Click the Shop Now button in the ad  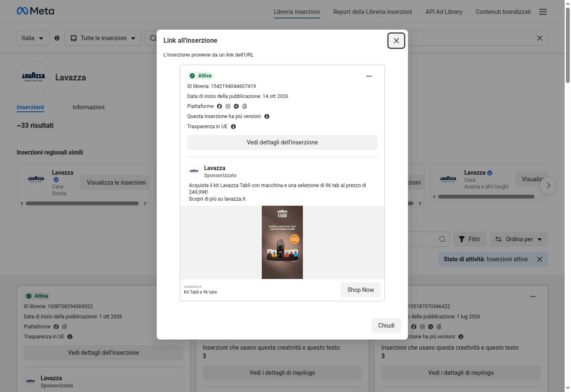(360, 290)
